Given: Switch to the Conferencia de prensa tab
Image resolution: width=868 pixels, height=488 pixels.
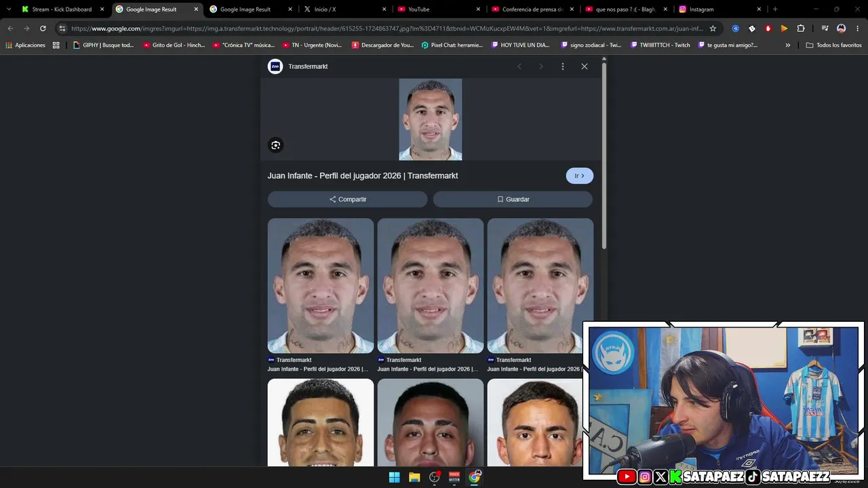Looking at the screenshot, I should click(x=532, y=9).
